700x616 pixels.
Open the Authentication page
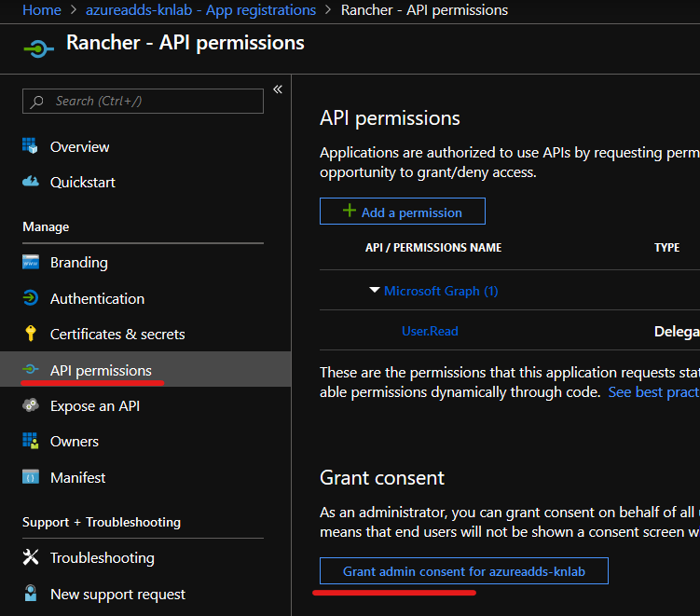(x=97, y=298)
